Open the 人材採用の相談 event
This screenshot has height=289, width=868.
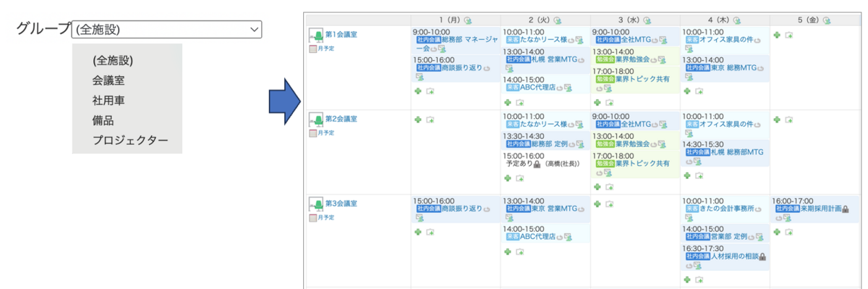[x=734, y=256]
